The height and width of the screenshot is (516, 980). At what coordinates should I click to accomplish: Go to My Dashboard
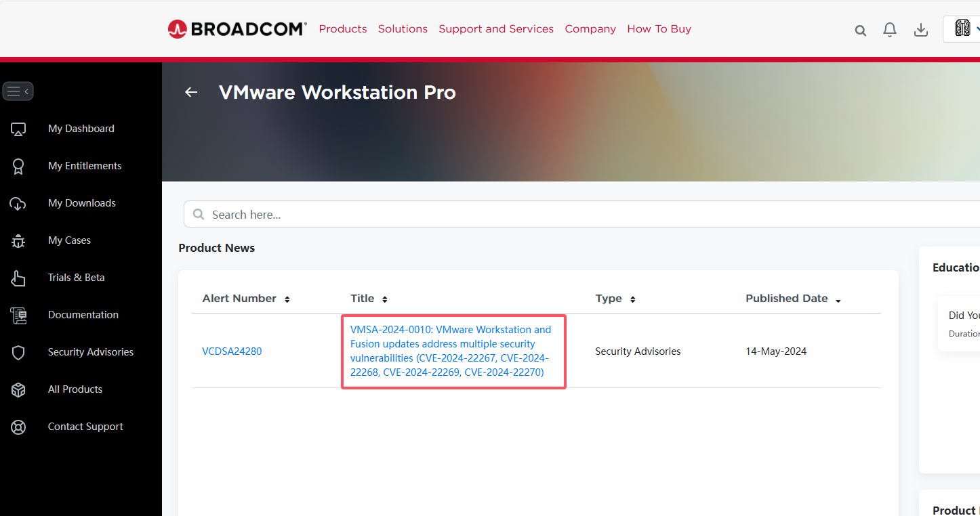click(x=81, y=129)
